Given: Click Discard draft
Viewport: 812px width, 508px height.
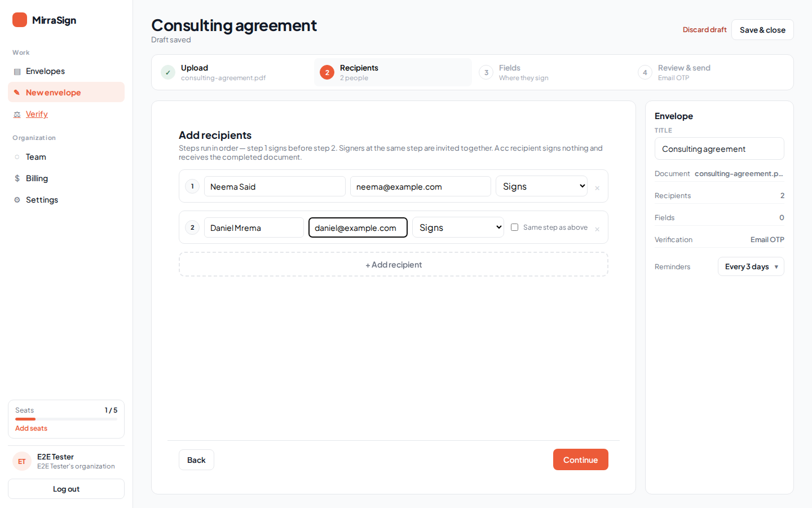Looking at the screenshot, I should tap(704, 30).
